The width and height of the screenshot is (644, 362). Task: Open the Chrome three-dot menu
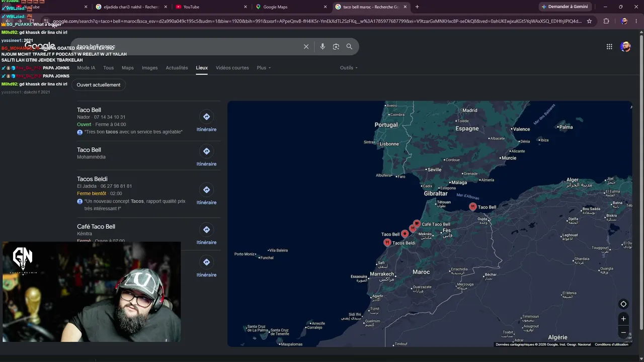coord(637,21)
